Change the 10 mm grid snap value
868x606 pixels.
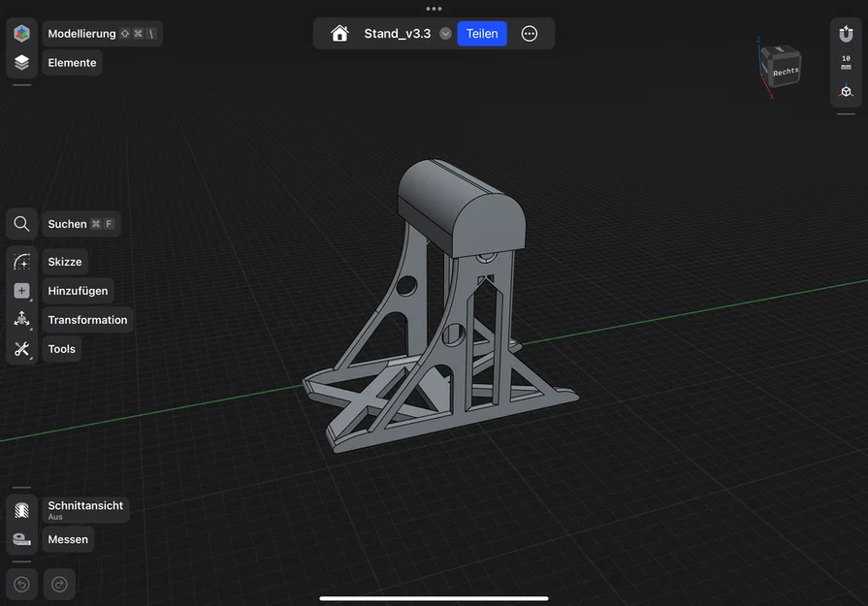pyautogui.click(x=846, y=62)
